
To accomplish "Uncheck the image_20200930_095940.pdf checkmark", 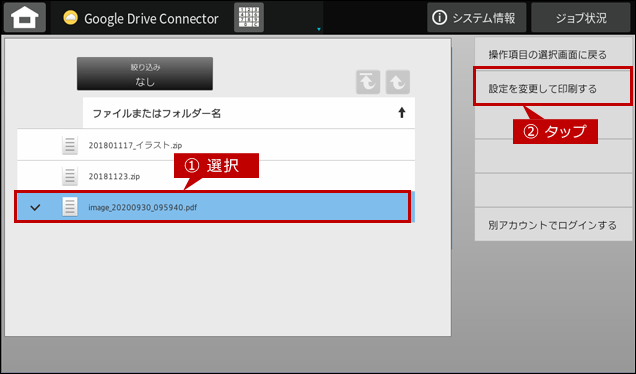I will pyautogui.click(x=35, y=207).
